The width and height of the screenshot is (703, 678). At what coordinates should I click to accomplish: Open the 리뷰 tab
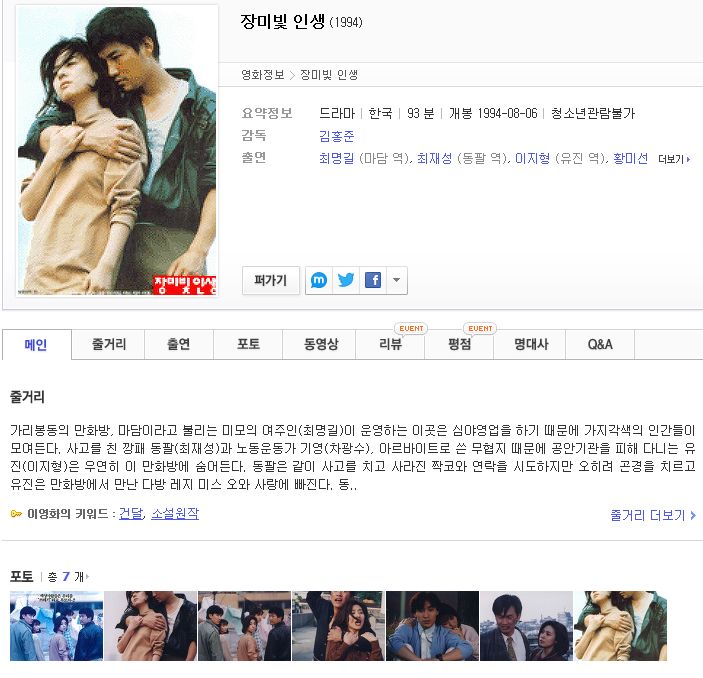click(x=390, y=344)
